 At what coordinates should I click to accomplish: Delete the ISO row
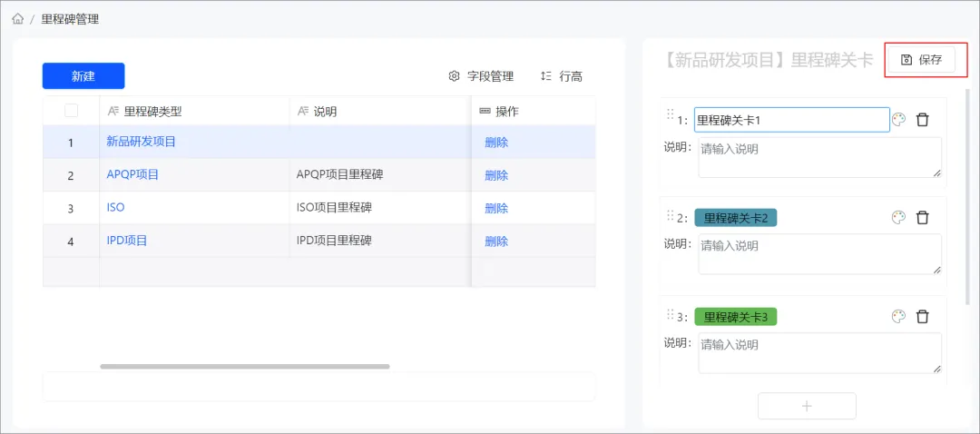(496, 208)
